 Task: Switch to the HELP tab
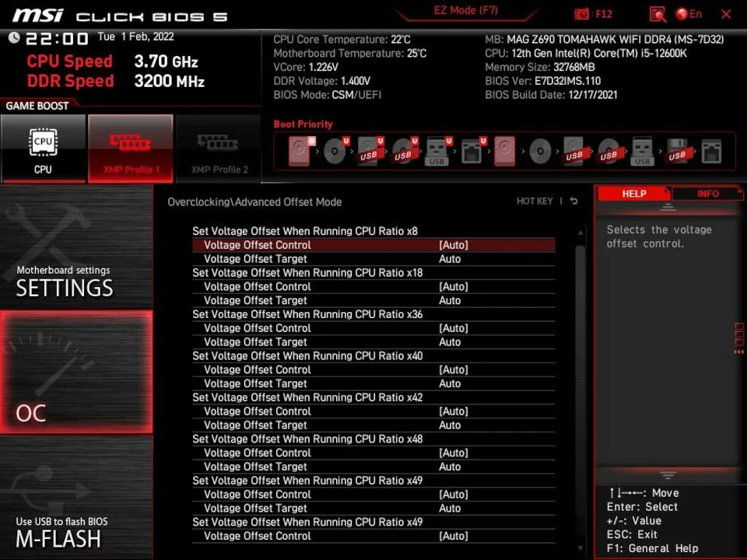pos(633,194)
